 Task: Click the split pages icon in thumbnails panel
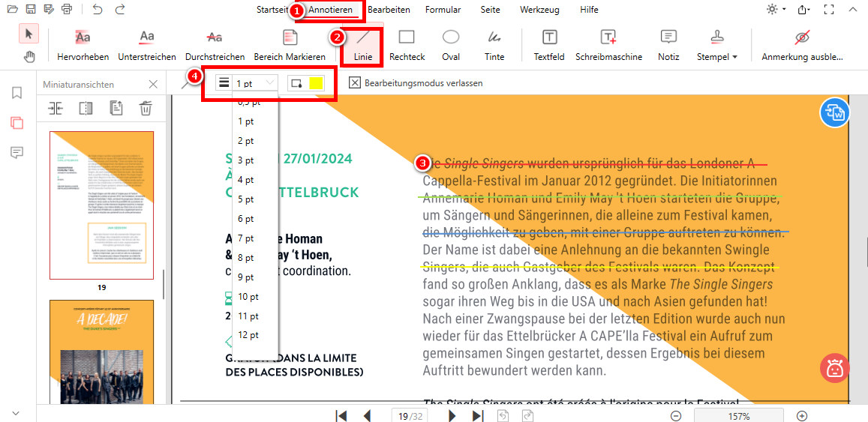86,108
